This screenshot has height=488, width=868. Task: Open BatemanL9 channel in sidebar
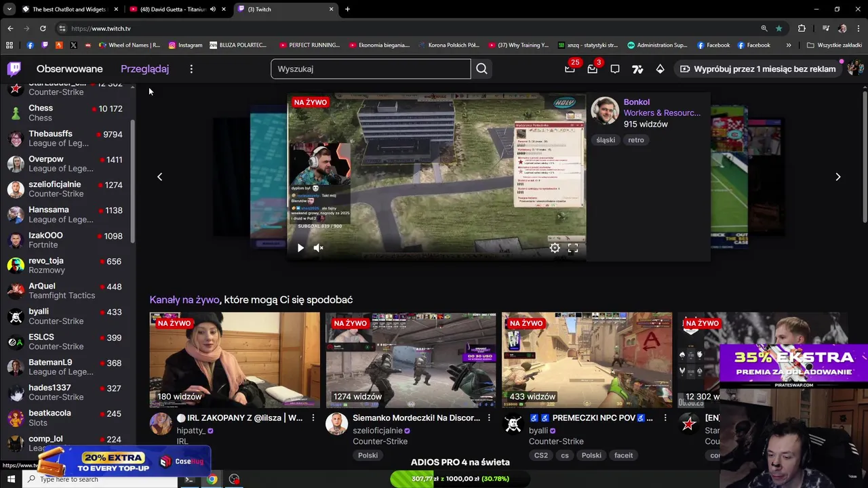coord(68,367)
